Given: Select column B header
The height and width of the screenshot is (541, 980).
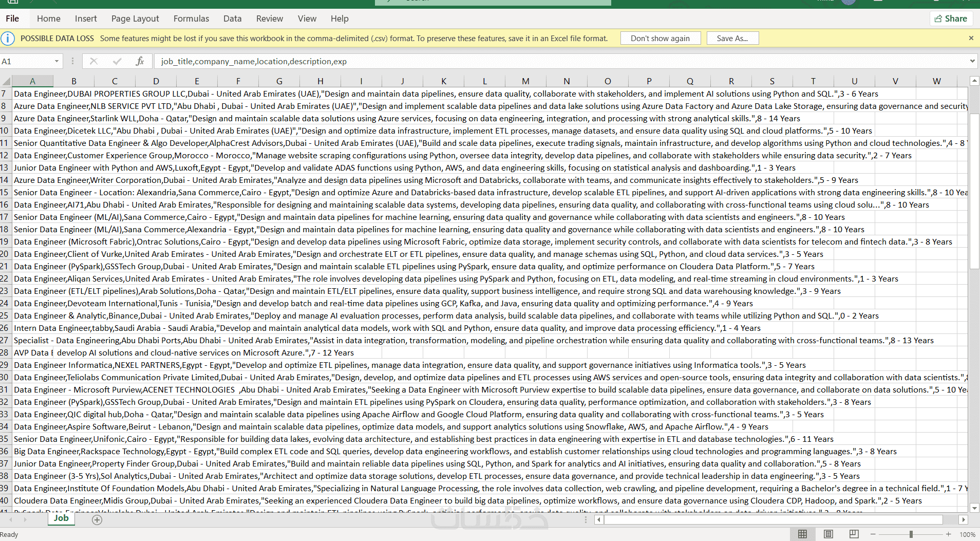Looking at the screenshot, I should [x=74, y=81].
